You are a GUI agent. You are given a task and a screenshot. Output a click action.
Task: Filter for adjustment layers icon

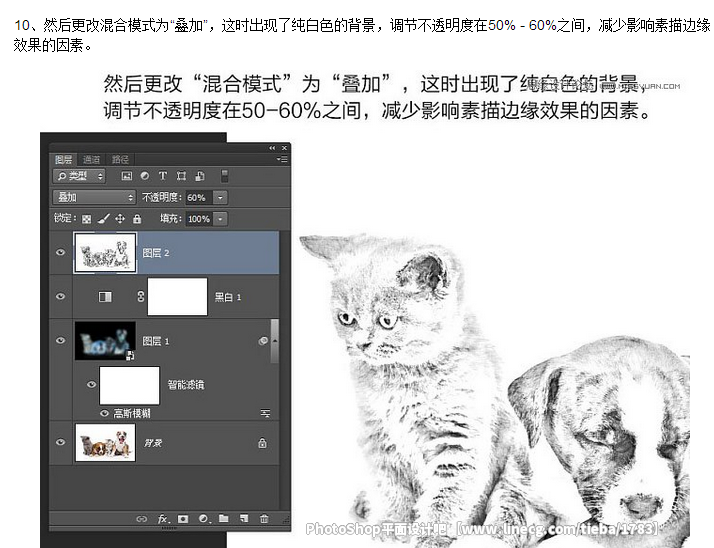pyautogui.click(x=145, y=176)
